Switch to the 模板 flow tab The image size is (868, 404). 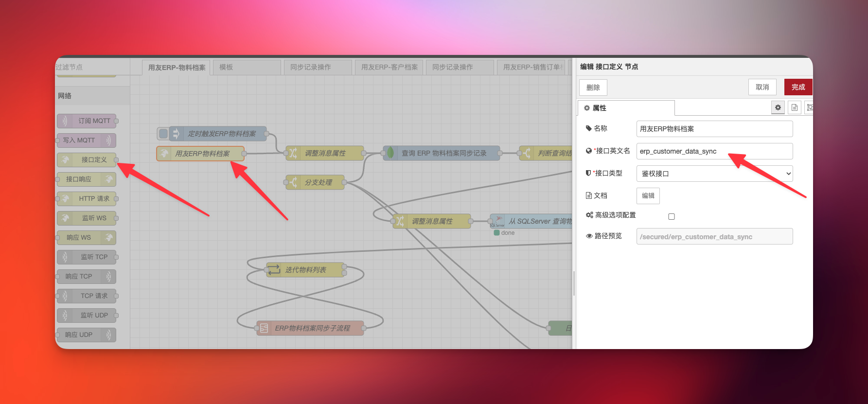tap(247, 67)
